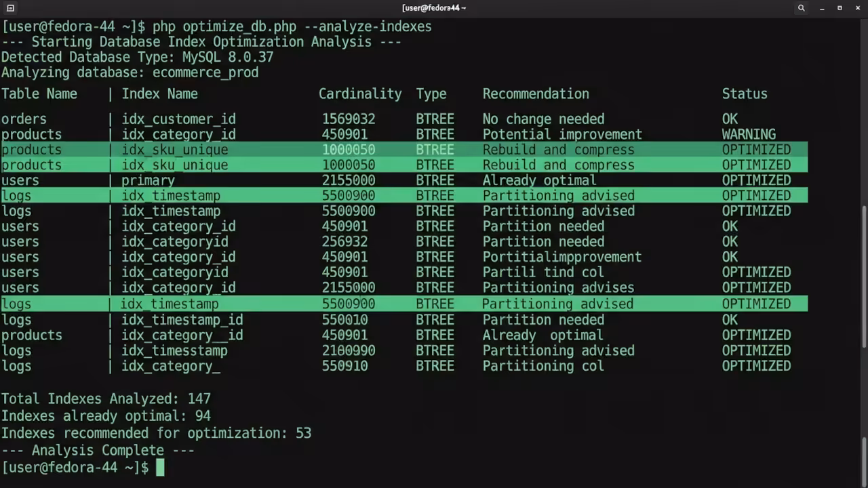Click the idx_timesstamp index name

175,350
